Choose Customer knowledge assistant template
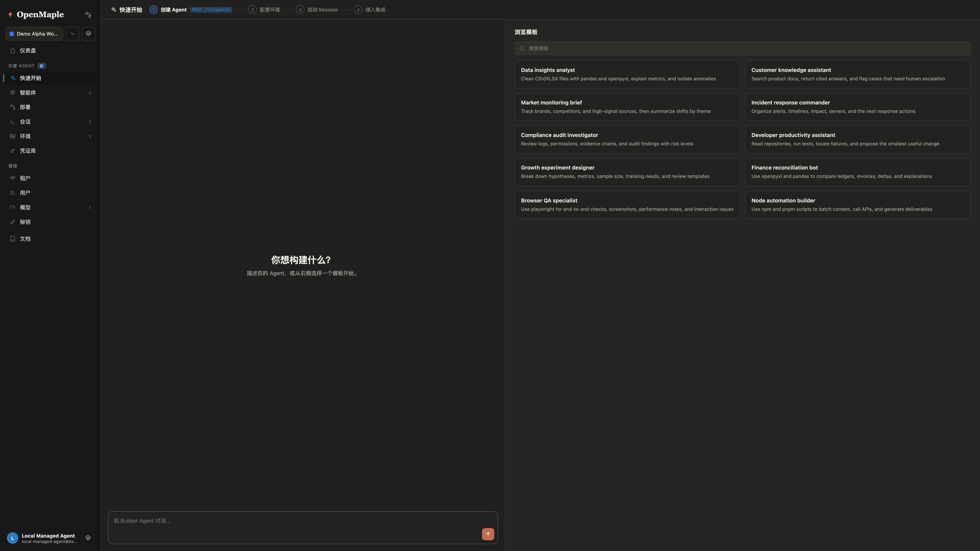This screenshot has width=980, height=551. pyautogui.click(x=857, y=74)
